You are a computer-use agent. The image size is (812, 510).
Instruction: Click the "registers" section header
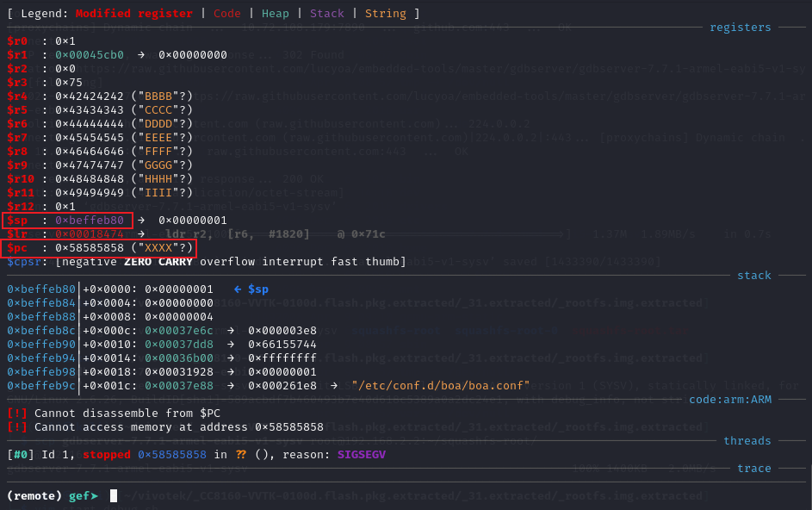point(740,28)
